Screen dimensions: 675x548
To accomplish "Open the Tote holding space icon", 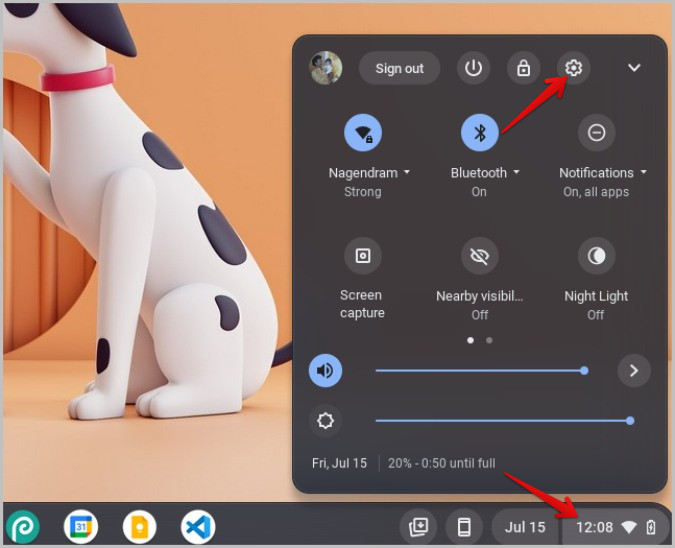I will click(418, 527).
